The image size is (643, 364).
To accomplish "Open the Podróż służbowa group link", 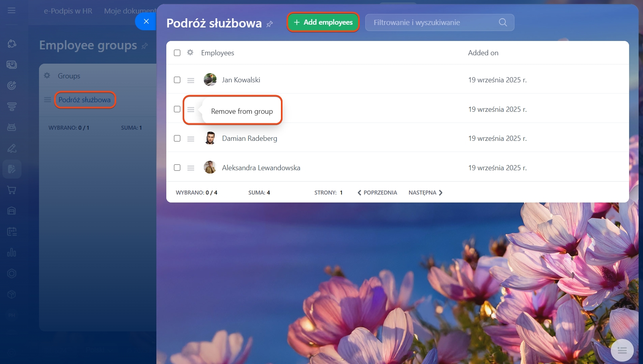I will (85, 100).
